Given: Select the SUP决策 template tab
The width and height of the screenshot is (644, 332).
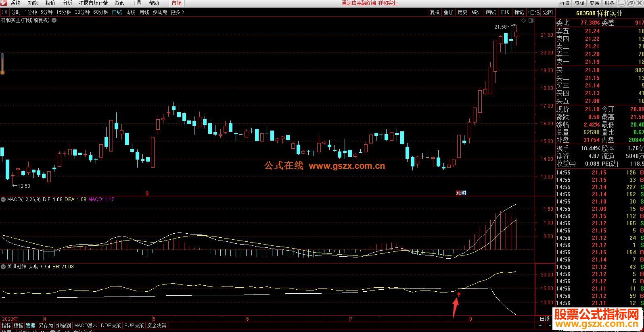Looking at the screenshot, I should point(134,326).
